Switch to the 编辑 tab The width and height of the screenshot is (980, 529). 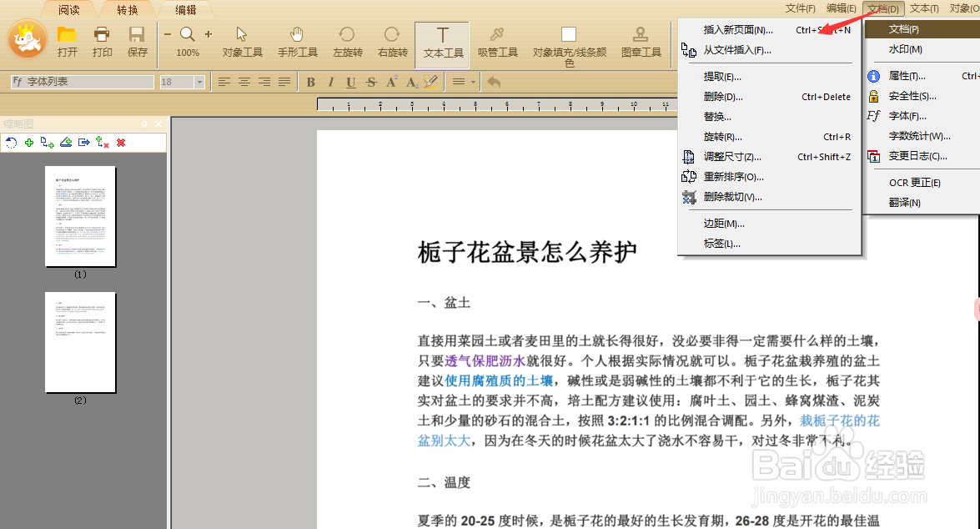186,10
